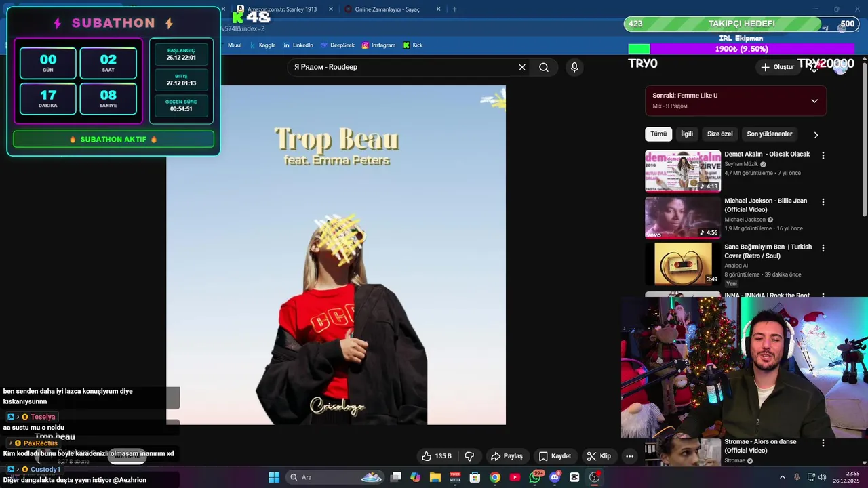Open OBS Studio from the taskbar
Viewport: 868px width, 488px height.
click(x=595, y=477)
